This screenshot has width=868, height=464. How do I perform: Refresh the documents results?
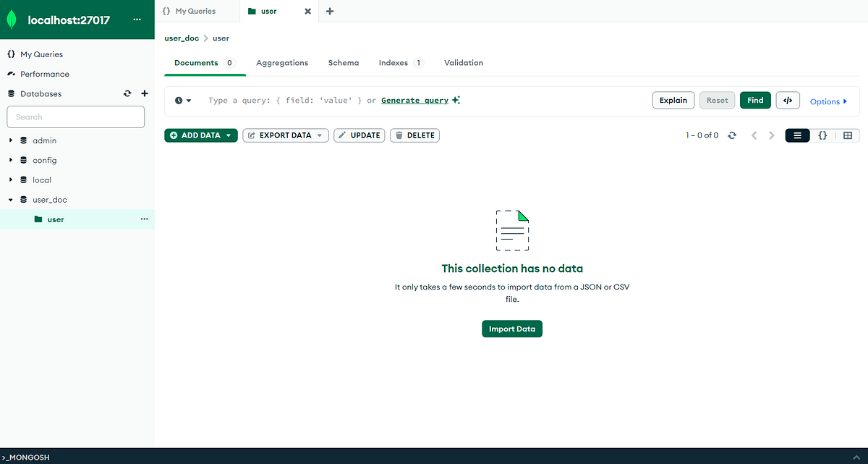click(732, 135)
